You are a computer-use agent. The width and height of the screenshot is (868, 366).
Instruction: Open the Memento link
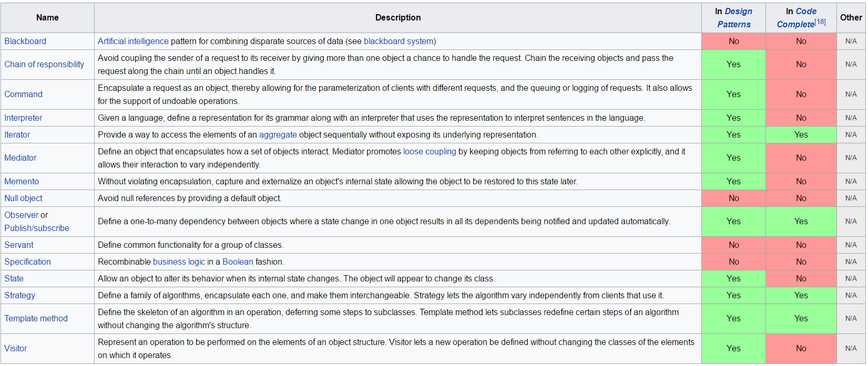point(22,181)
